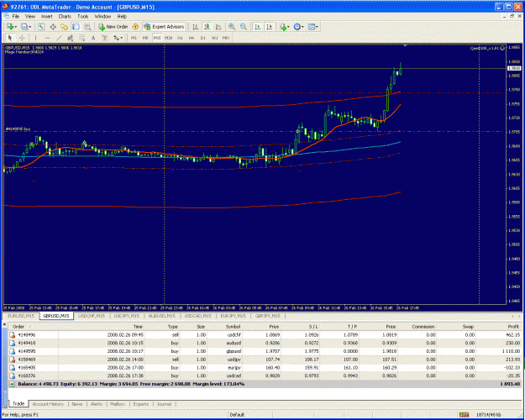Expand the Templates dropdown arrow
Viewport: 525px width, 420px height.
coord(317,27)
